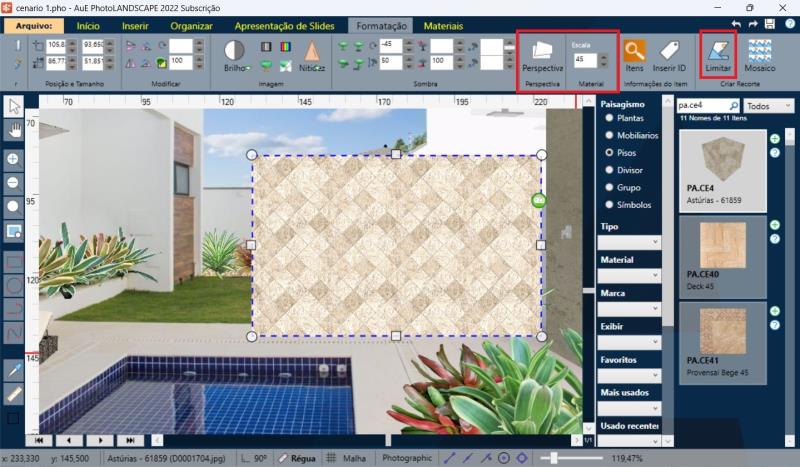The height and width of the screenshot is (467, 800).
Task: Select the hand pan tool
Action: pyautogui.click(x=14, y=129)
